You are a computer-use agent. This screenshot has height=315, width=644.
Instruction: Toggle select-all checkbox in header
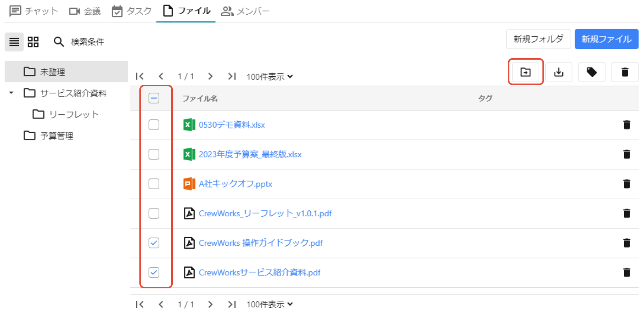pyautogui.click(x=154, y=98)
